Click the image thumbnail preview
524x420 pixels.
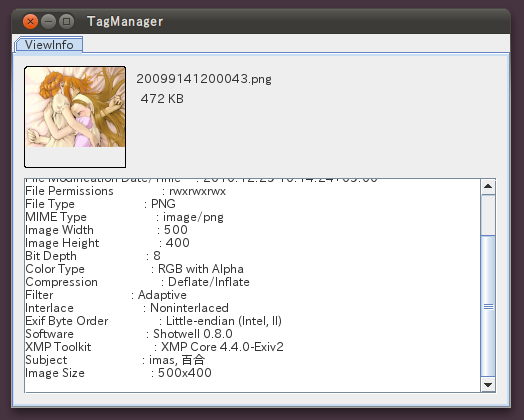pos(75,117)
